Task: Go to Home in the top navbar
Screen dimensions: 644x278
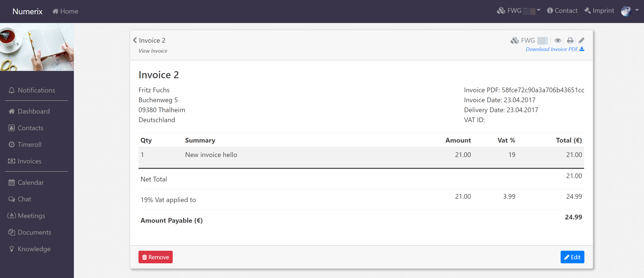Action: pos(65,11)
